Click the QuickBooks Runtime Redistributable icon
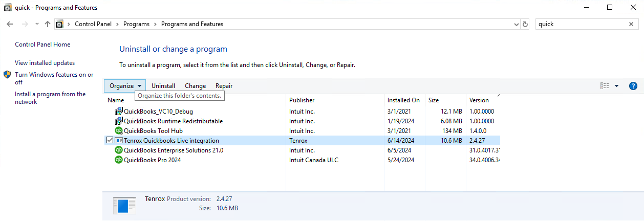644x221 pixels. click(119, 121)
